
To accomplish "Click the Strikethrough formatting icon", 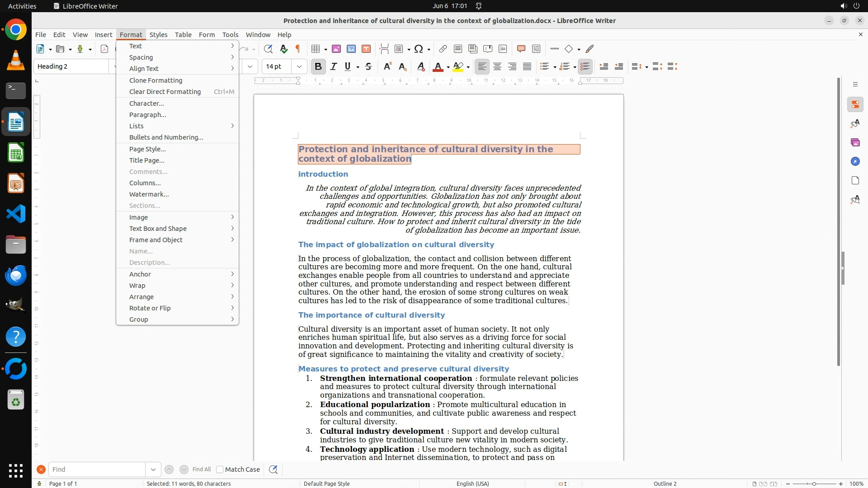I will [x=368, y=66].
